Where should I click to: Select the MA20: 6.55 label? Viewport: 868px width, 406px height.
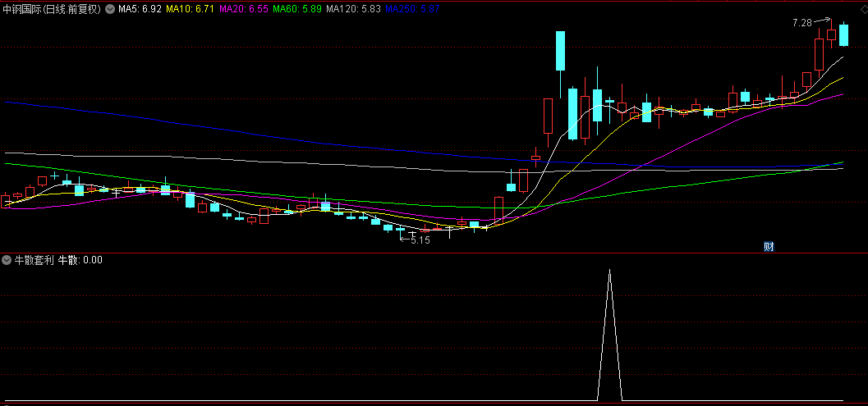(x=244, y=9)
